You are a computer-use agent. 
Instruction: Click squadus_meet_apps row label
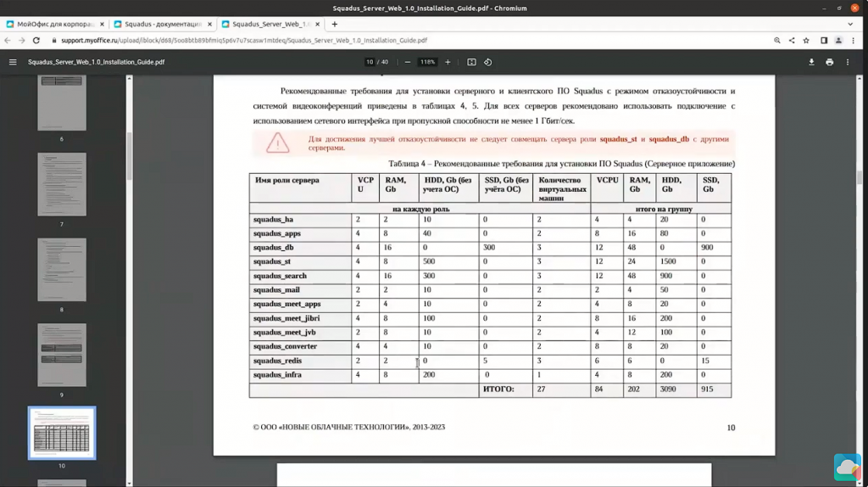tap(287, 305)
